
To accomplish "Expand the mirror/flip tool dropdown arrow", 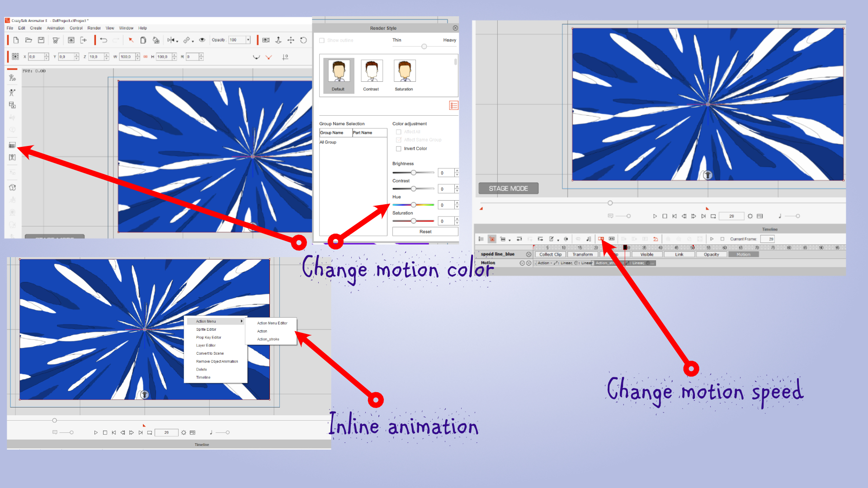I will [x=177, y=42].
